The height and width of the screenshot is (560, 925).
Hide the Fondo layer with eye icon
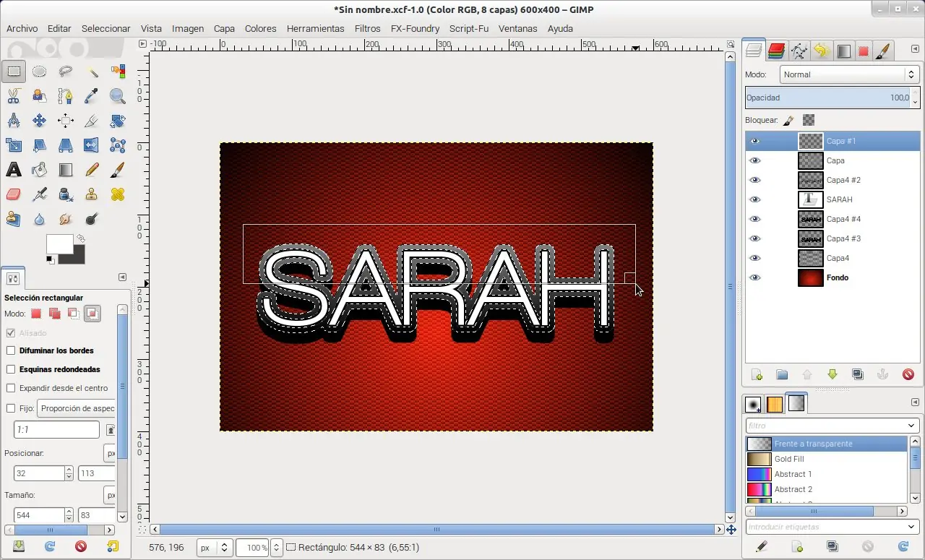755,277
